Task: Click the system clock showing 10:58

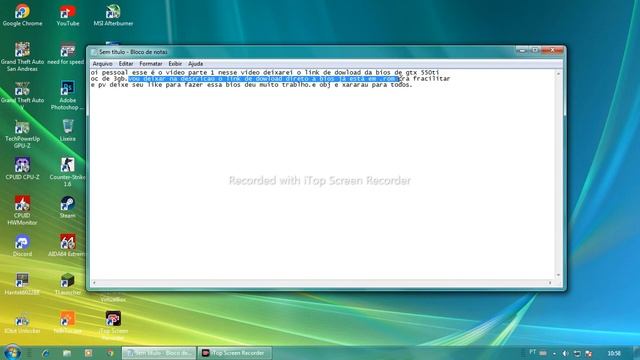Action: (614, 353)
